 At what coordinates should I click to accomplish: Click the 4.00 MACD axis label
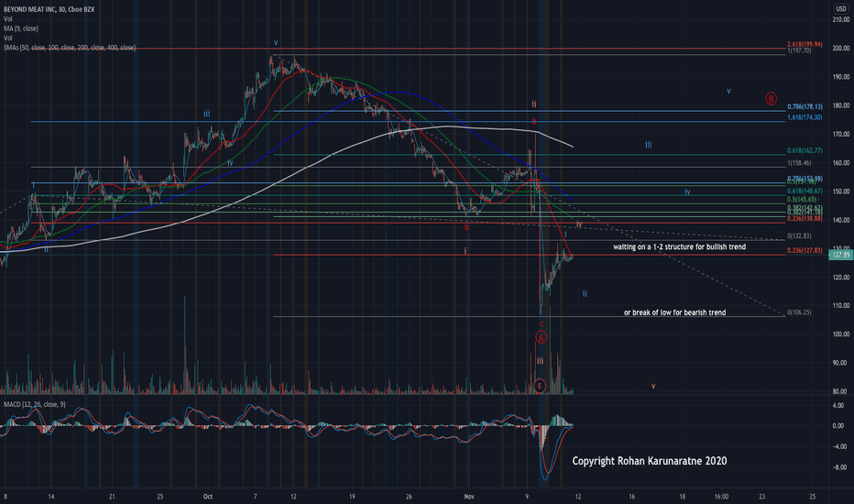click(x=839, y=405)
